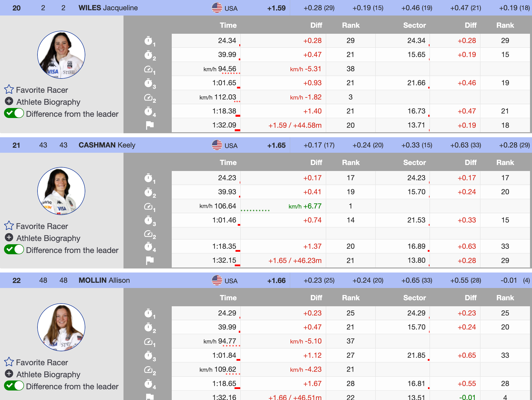The image size is (532, 400).
Task: Click finish flag icon in Wiles table
Action: point(149,125)
